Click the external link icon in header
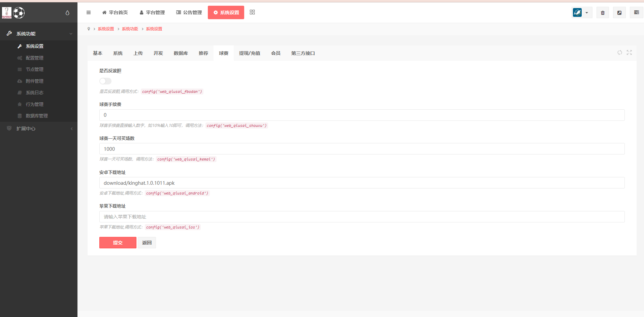Image resolution: width=644 pixels, height=317 pixels. coord(619,13)
